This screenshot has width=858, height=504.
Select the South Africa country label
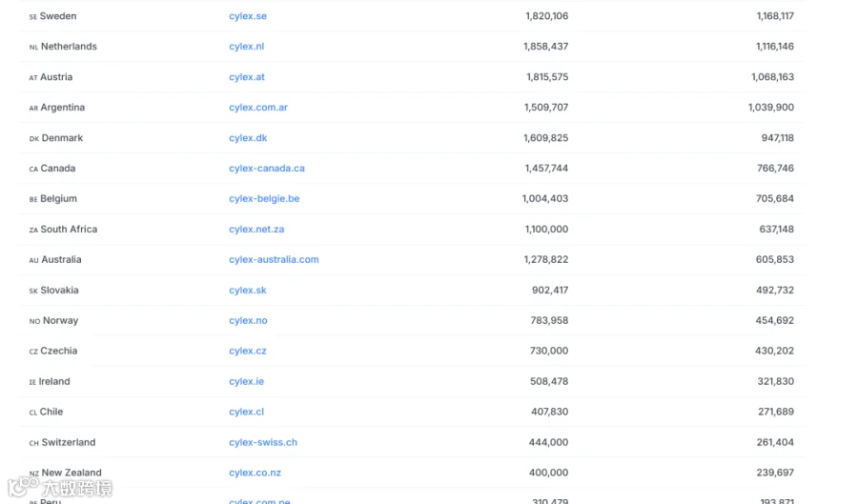[x=63, y=230]
